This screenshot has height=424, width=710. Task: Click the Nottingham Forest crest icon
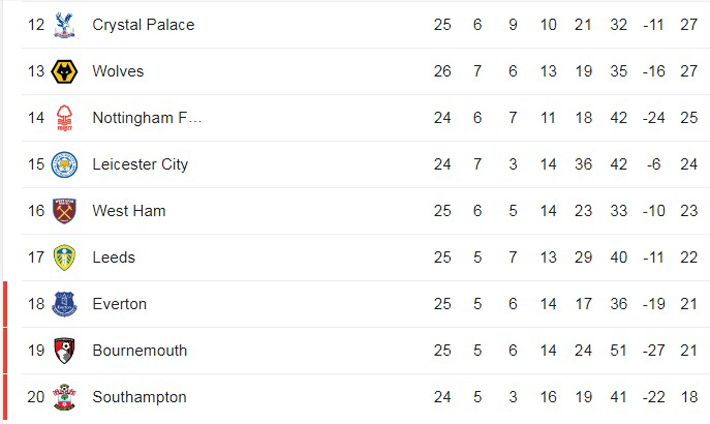65,118
